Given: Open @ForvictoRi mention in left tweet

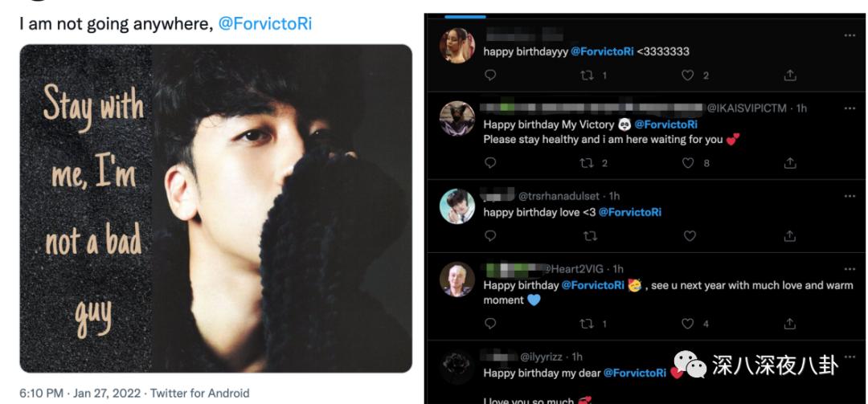Looking at the screenshot, I should 264,23.
